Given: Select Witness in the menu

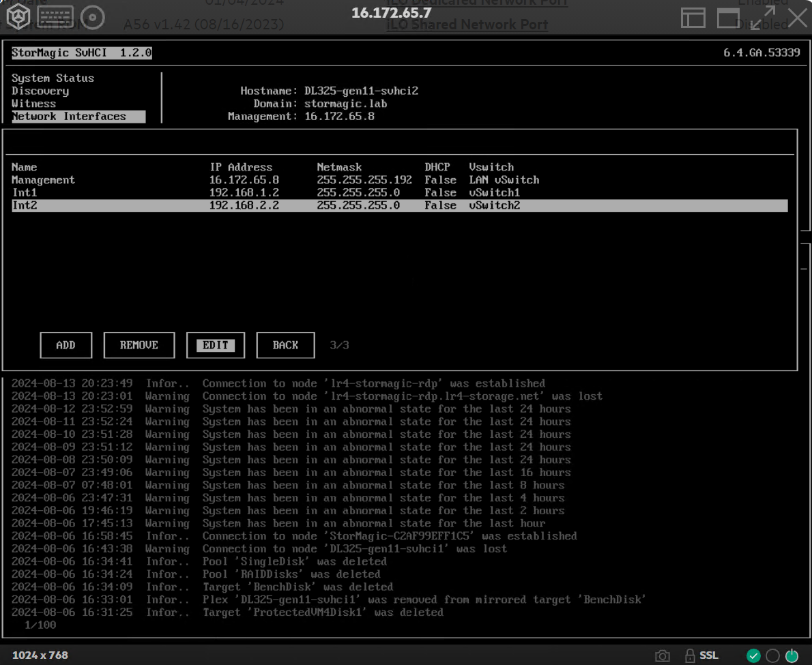Looking at the screenshot, I should point(33,104).
